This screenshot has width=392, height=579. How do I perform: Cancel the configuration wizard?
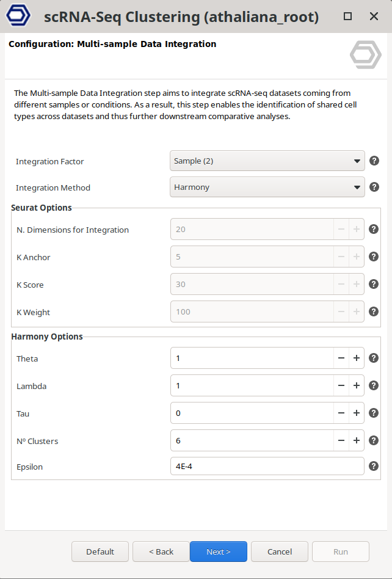280,552
